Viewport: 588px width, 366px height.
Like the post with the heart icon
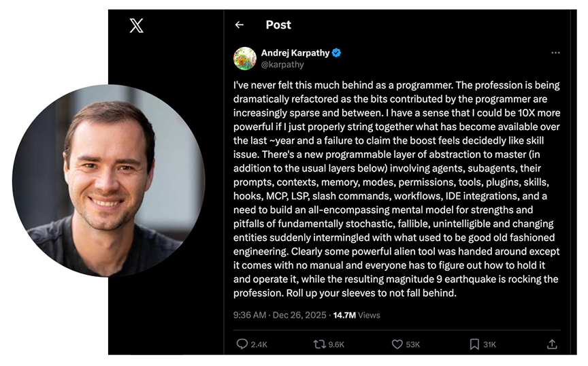click(397, 344)
